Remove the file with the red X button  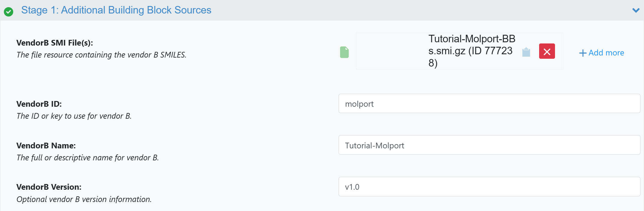pos(547,51)
